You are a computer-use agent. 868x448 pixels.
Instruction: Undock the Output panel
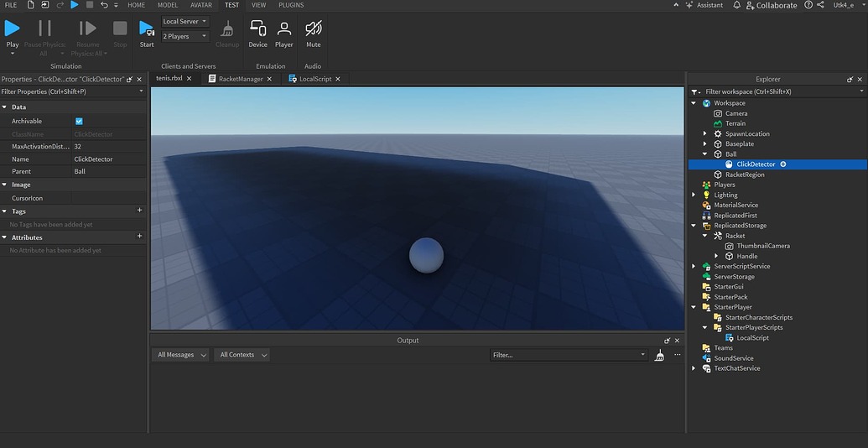667,341
